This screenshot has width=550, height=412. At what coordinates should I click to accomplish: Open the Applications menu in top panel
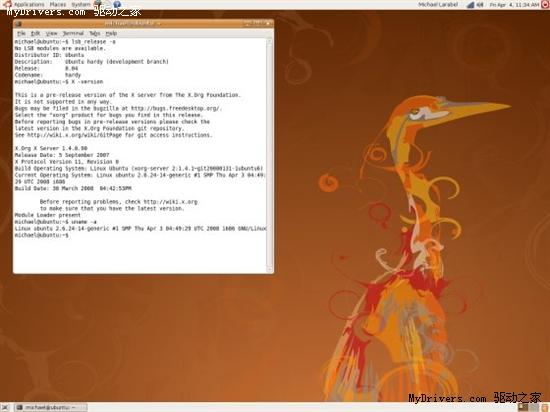pos(29,4)
